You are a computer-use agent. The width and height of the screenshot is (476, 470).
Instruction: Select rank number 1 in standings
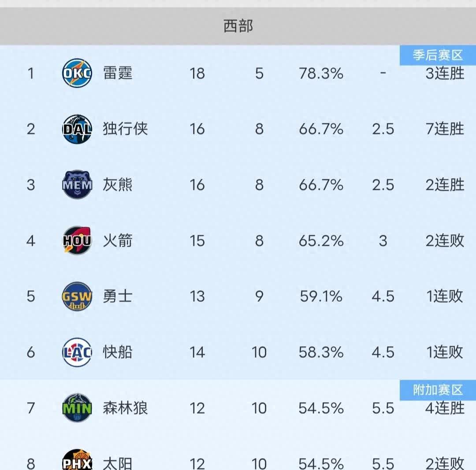click(31, 74)
